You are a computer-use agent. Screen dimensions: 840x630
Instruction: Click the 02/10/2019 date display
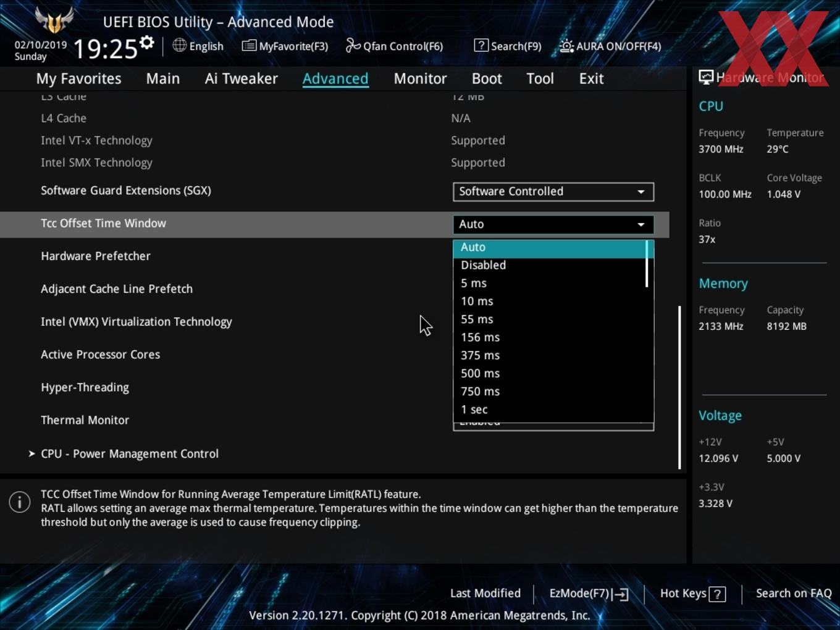point(41,45)
